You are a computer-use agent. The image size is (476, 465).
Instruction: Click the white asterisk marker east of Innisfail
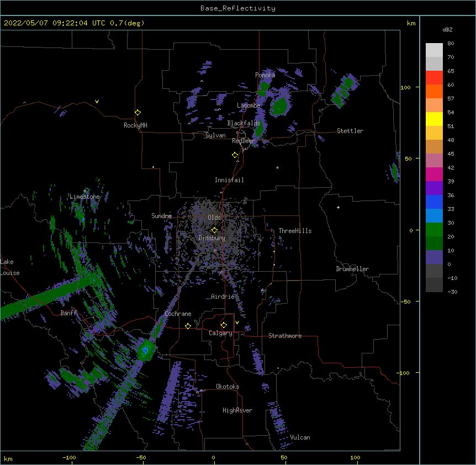click(277, 167)
